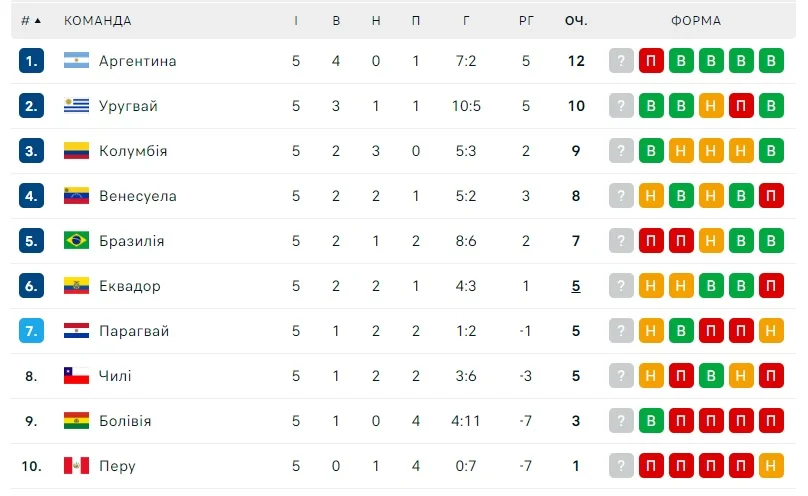Open the Аргентина team link
The height and width of the screenshot is (496, 808).
(137, 61)
